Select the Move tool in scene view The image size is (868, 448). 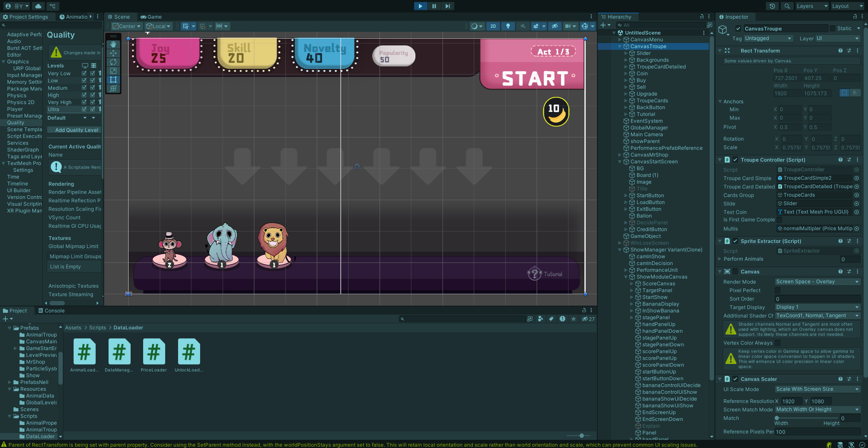click(113, 53)
